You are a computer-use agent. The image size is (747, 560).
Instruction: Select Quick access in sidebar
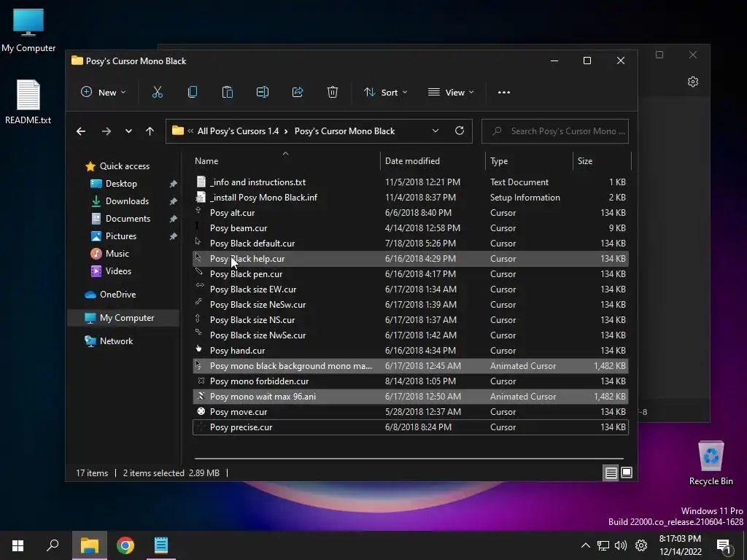tap(124, 166)
